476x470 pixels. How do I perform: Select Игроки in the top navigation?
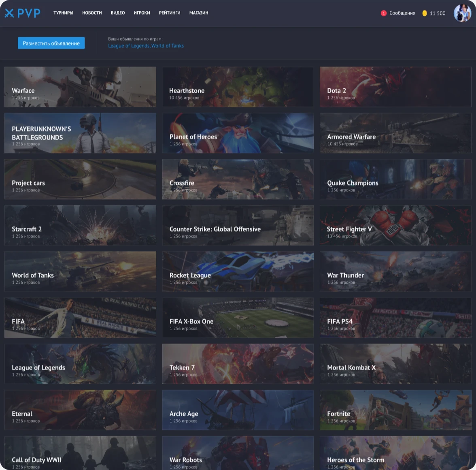142,13
